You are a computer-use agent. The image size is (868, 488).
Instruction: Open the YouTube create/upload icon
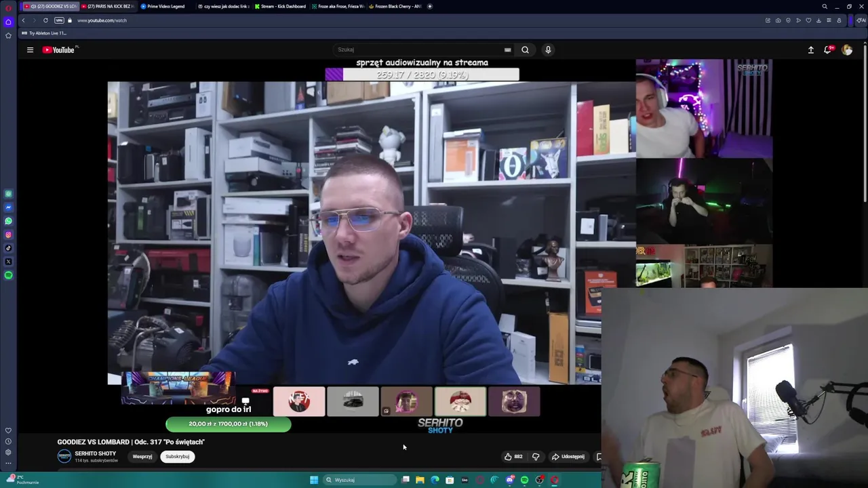(810, 49)
